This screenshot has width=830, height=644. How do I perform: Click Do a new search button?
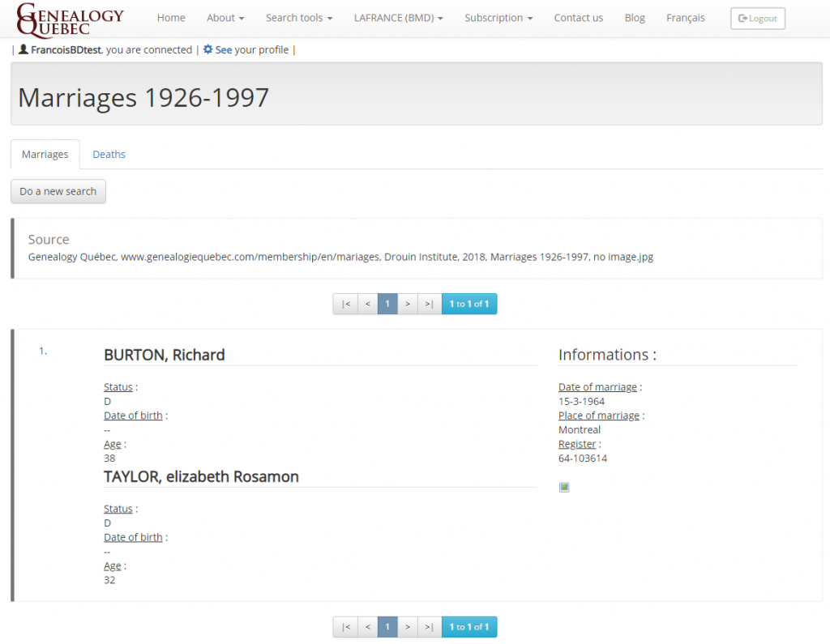click(58, 191)
